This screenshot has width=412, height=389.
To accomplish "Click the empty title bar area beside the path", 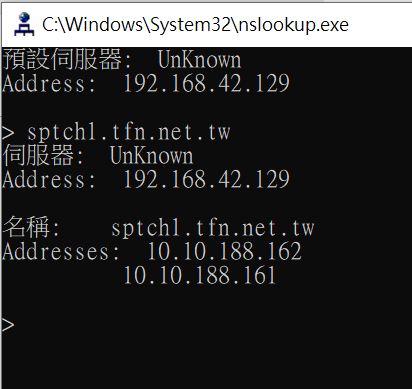I will coord(380,25).
